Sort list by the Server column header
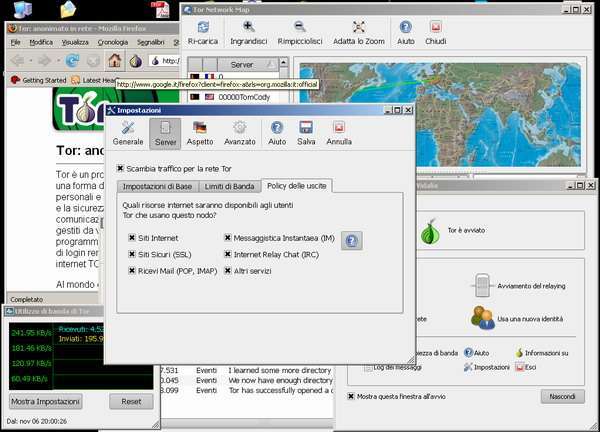 [x=241, y=64]
